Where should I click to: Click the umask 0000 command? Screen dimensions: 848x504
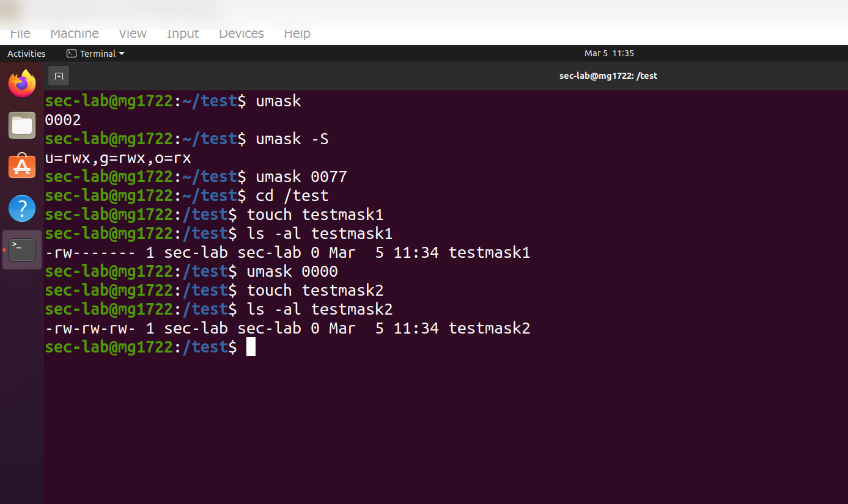(292, 272)
